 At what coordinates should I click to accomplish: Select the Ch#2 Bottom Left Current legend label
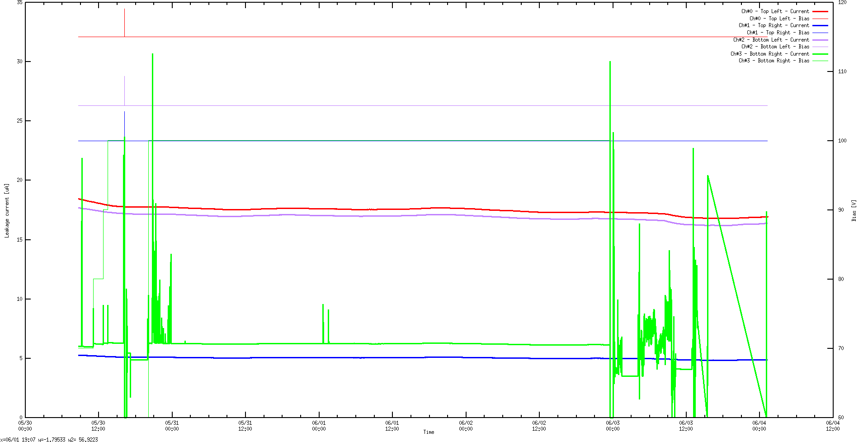771,40
